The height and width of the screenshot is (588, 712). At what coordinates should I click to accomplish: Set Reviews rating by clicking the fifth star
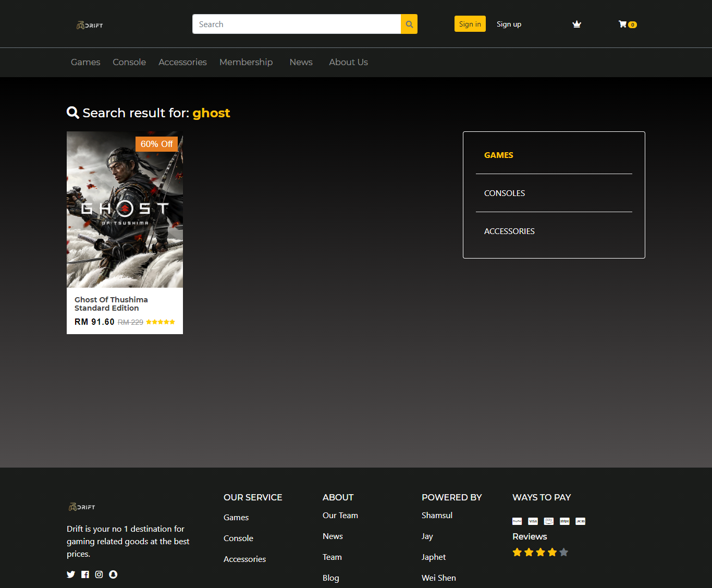563,552
